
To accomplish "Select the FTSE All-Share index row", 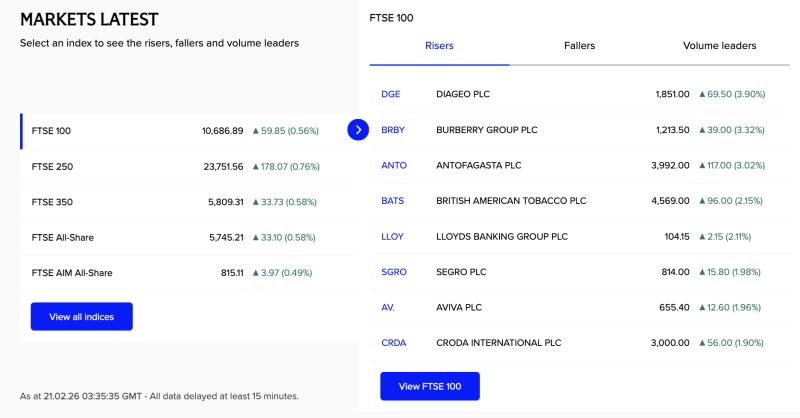I will coord(190,238).
